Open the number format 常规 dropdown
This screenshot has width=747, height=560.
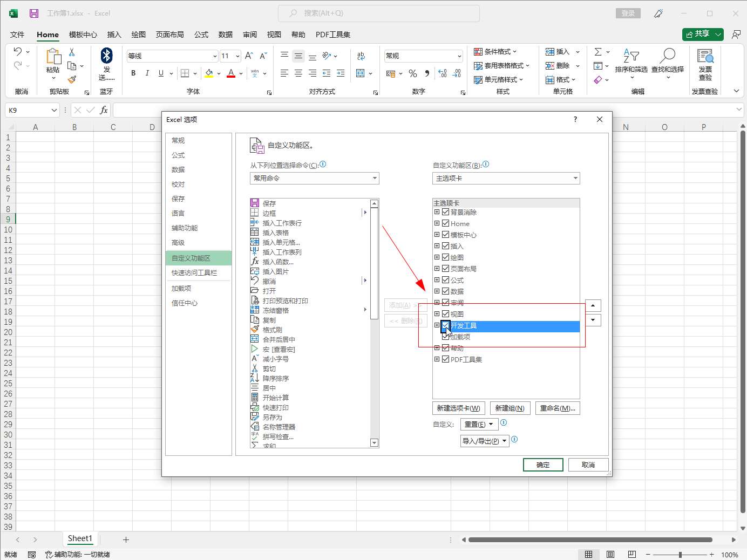[x=459, y=56]
